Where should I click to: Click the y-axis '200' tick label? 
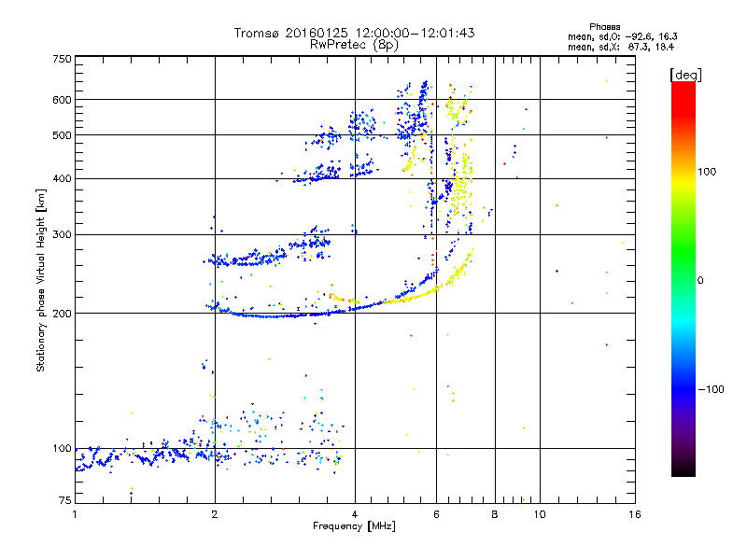coord(62,314)
